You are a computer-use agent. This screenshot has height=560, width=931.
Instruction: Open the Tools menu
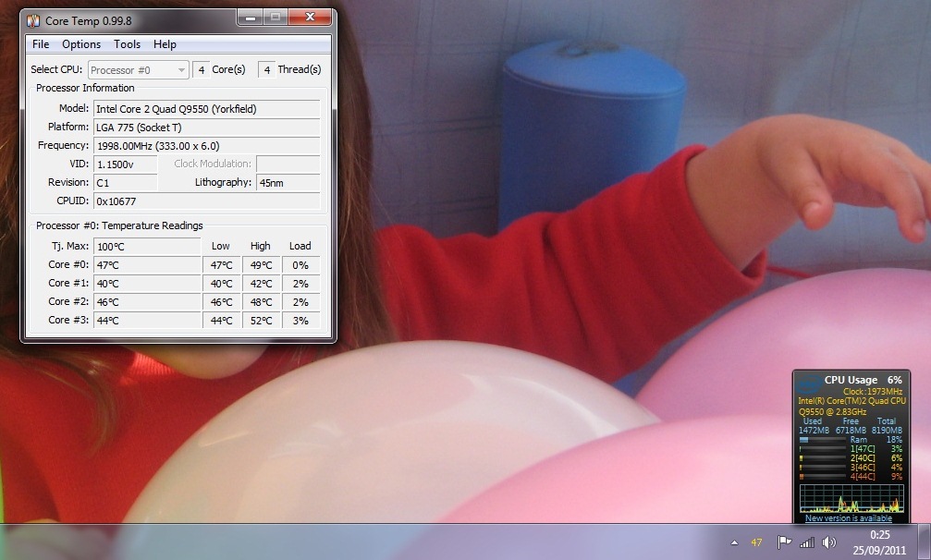(x=127, y=44)
